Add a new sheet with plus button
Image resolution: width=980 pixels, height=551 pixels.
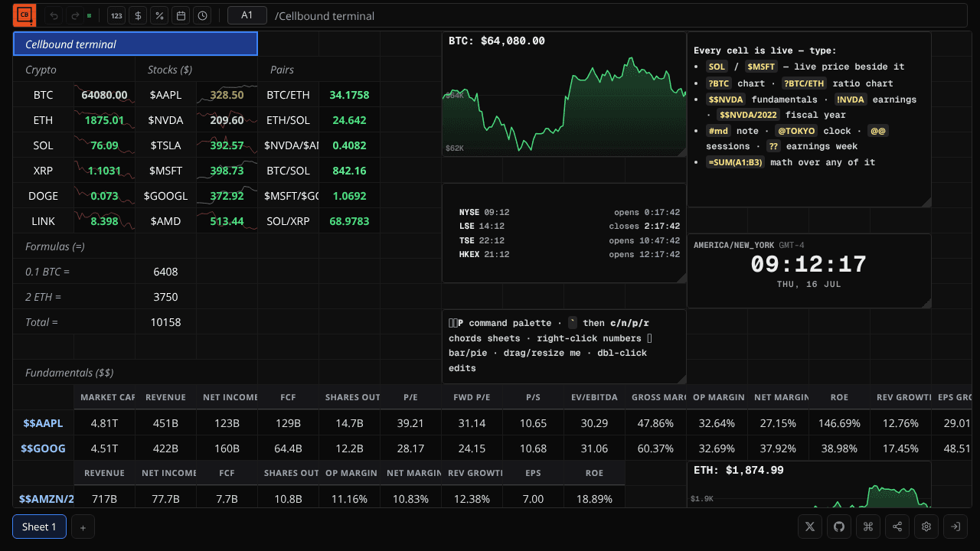click(x=83, y=527)
